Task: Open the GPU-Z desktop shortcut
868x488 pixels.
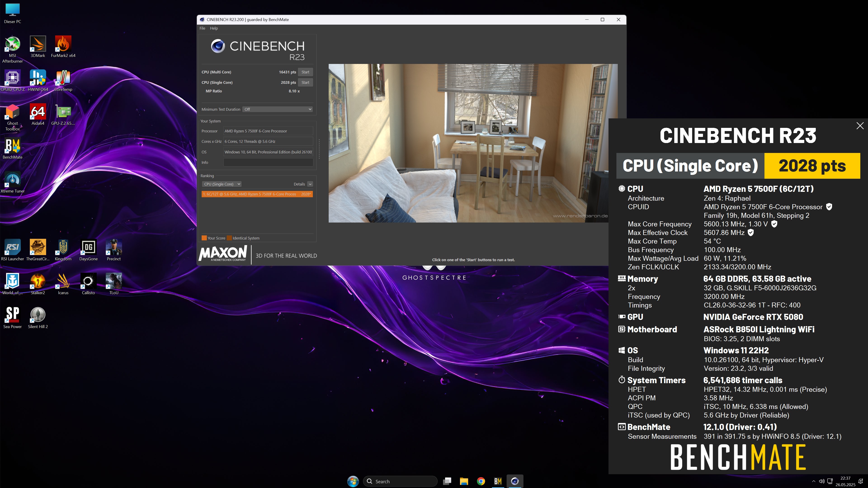Action: click(x=63, y=115)
